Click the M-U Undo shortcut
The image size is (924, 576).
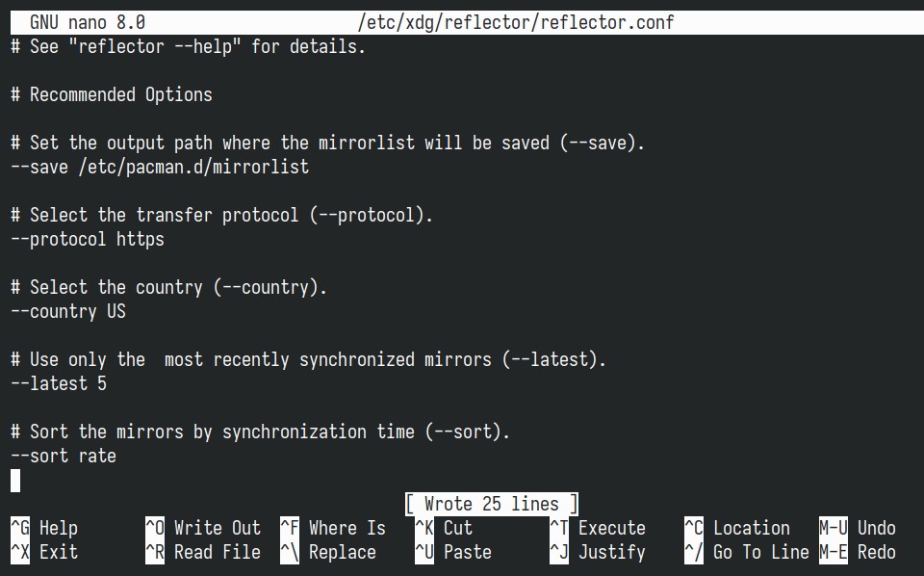click(x=858, y=528)
